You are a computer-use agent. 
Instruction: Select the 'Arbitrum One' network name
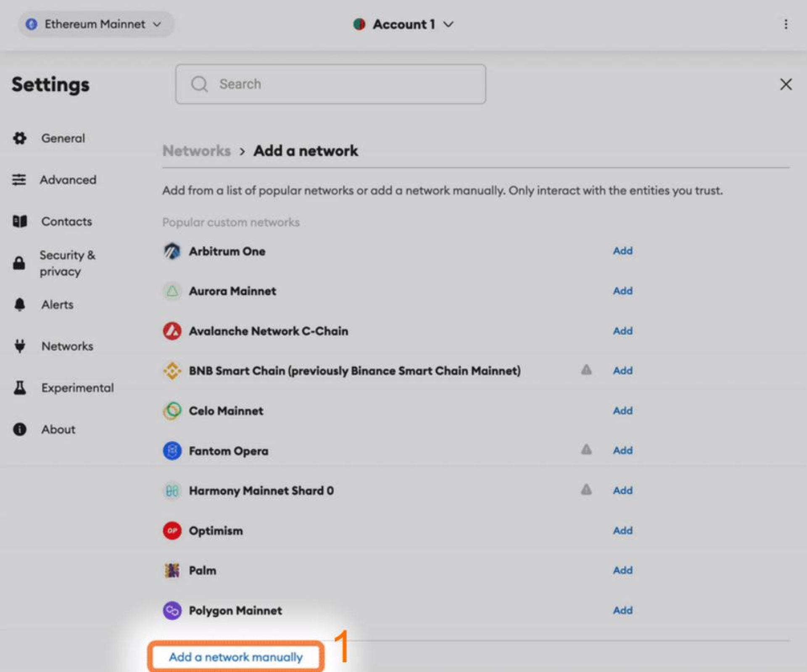[x=227, y=251]
